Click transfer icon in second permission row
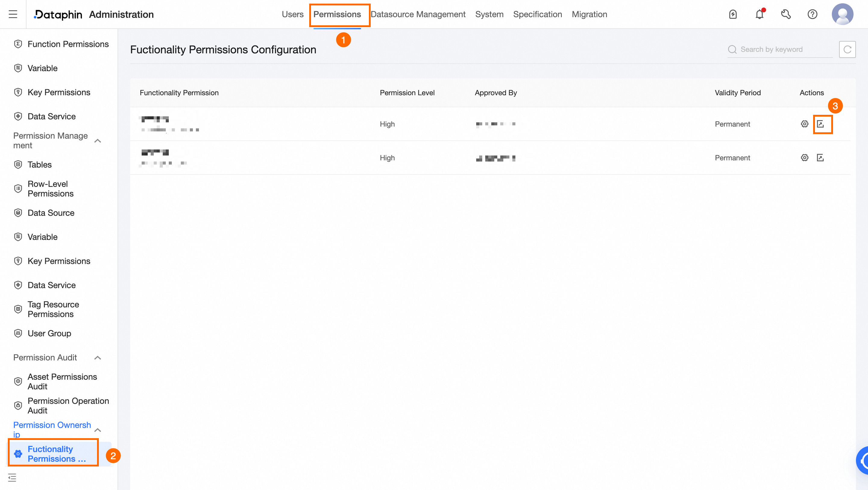The width and height of the screenshot is (868, 490). coord(820,158)
